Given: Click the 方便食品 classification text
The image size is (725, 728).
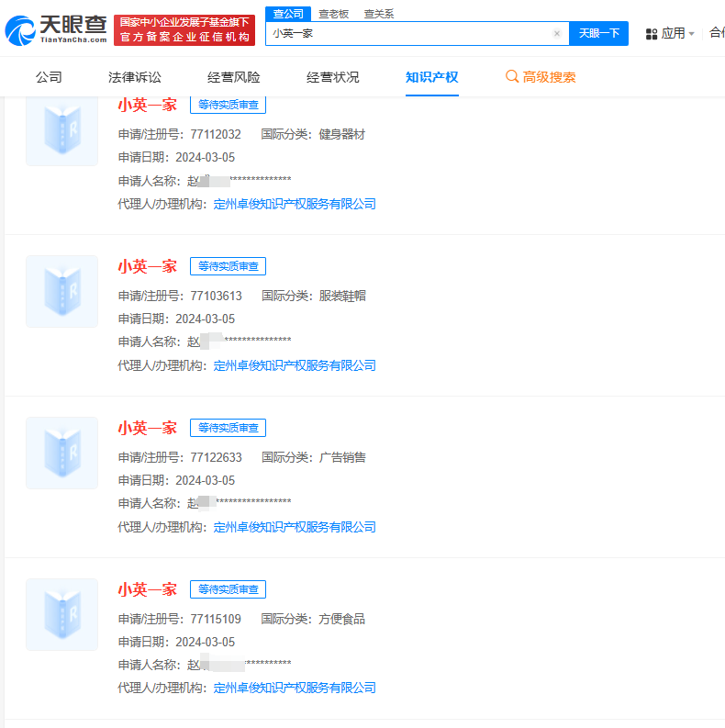Looking at the screenshot, I should click(341, 619).
